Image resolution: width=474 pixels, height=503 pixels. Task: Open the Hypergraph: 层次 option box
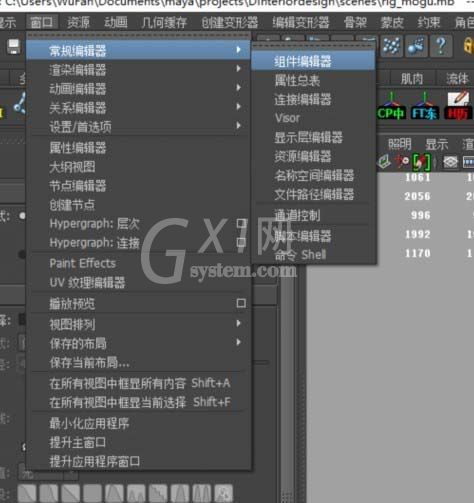[241, 223]
